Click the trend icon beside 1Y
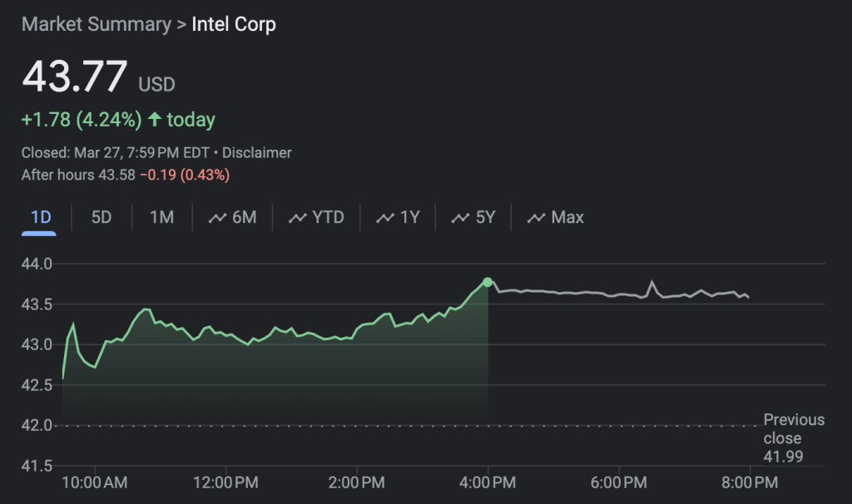This screenshot has width=852, height=504. pos(385,218)
